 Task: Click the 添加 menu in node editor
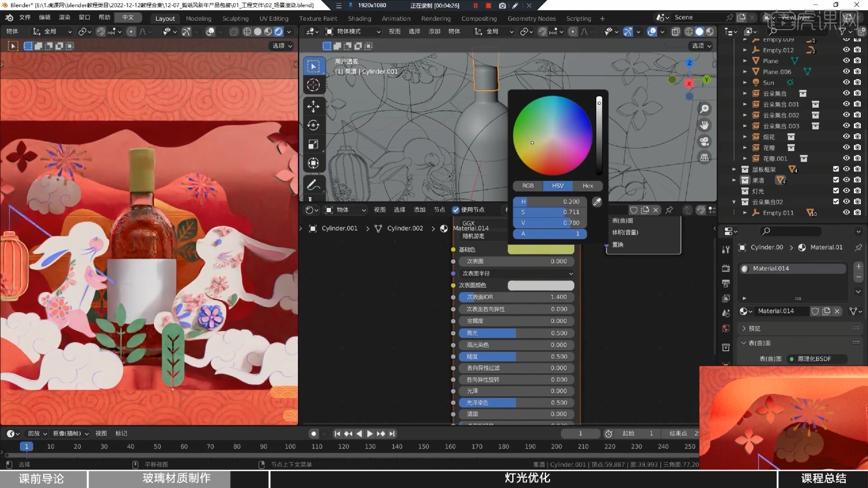pos(420,210)
